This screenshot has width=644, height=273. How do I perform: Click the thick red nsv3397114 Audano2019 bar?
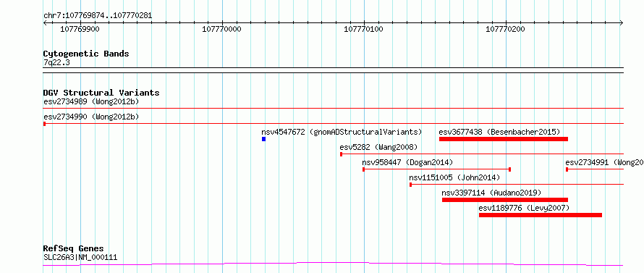(505, 200)
